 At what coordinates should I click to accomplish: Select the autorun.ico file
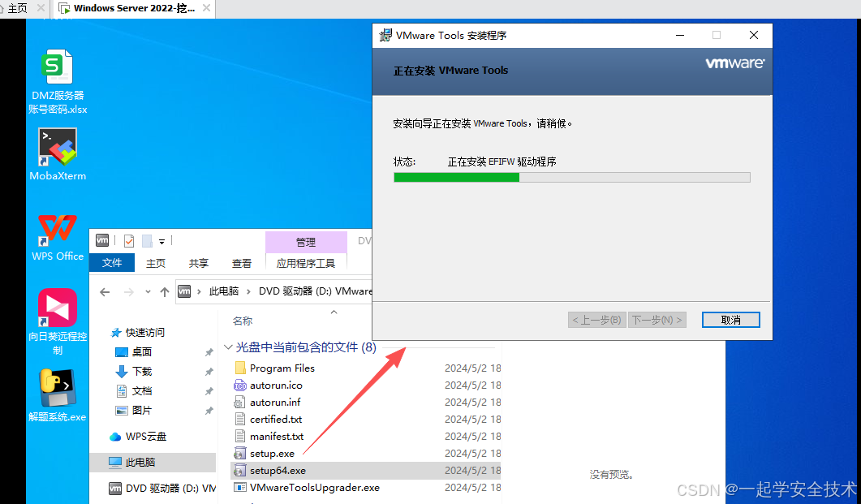[276, 386]
